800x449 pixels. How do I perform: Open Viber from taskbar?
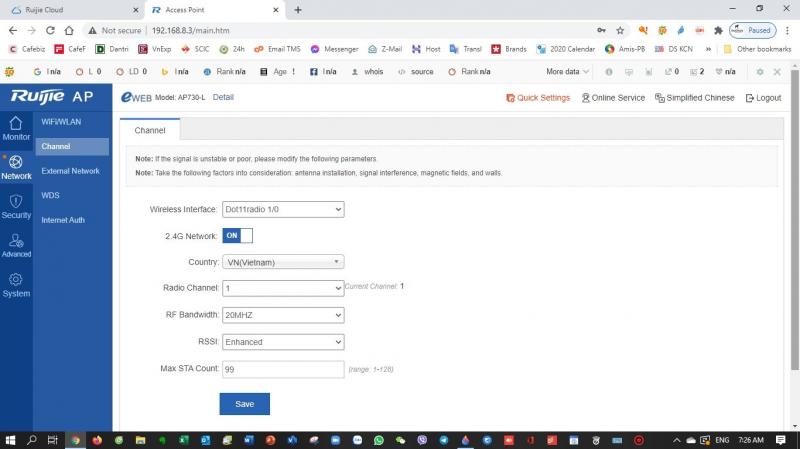pyautogui.click(x=422, y=440)
